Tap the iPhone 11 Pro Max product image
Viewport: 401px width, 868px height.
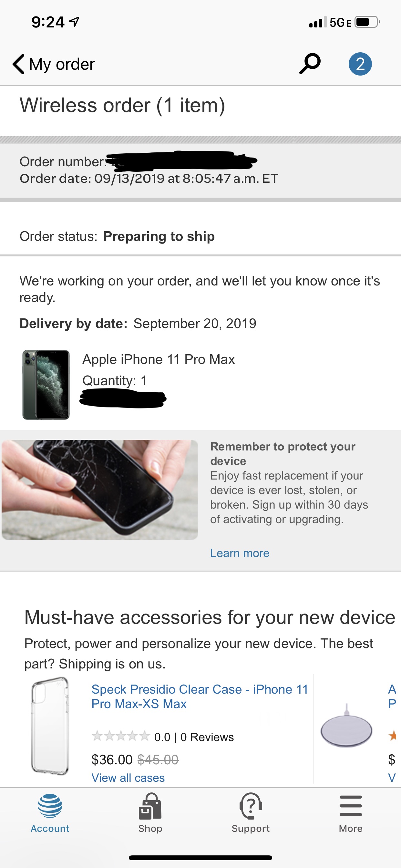tap(46, 385)
